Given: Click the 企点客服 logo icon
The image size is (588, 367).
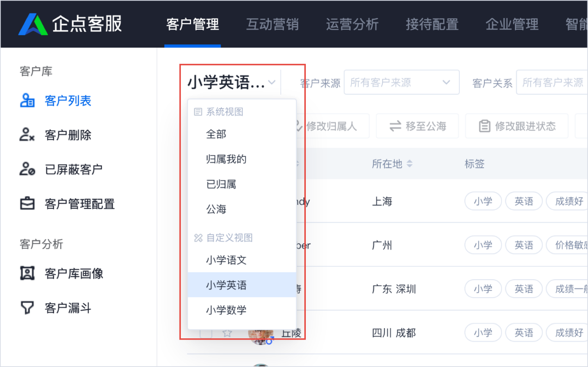Looking at the screenshot, I should (33, 24).
